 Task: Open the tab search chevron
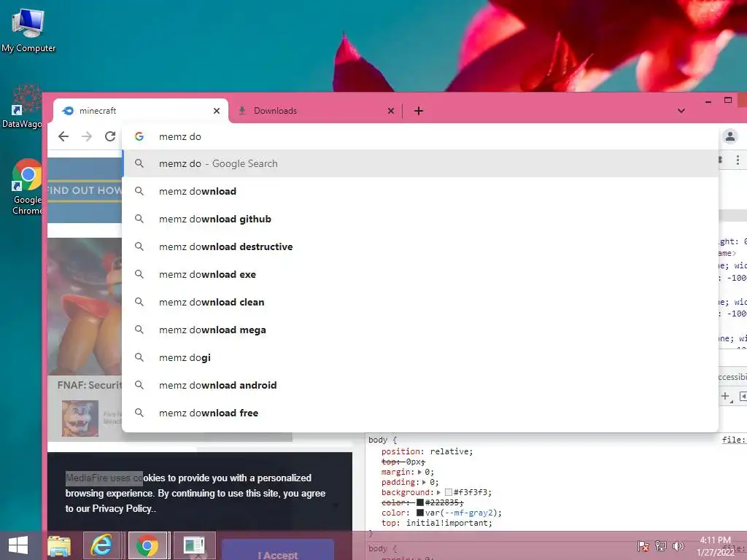(x=681, y=111)
